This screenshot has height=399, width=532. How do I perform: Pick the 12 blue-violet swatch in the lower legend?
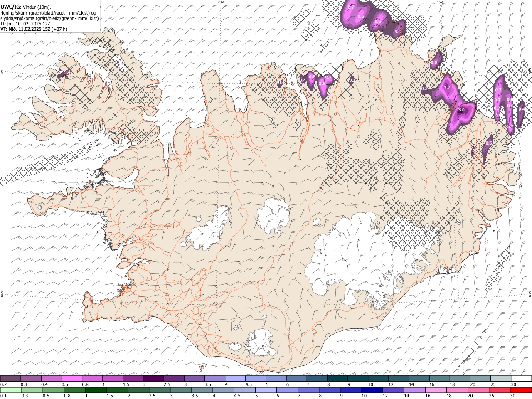pyautogui.click(x=393, y=390)
